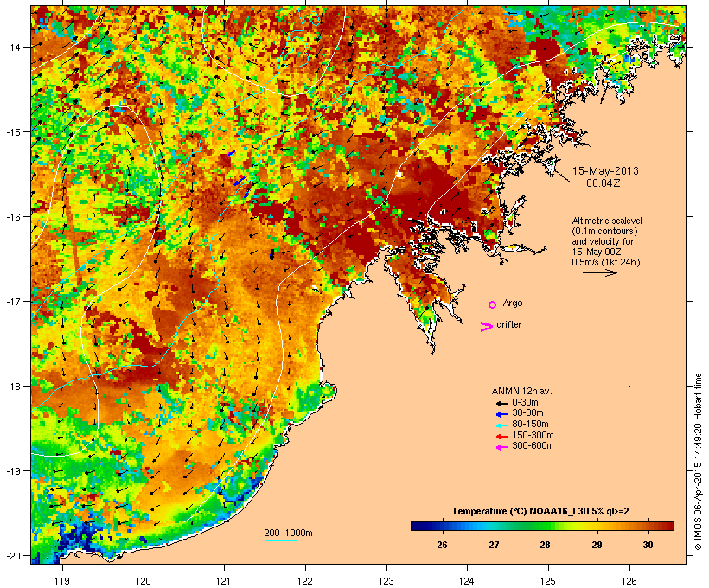Click the '0.5m/s (1kt 24h)' text
Screen dimensions: 709x588
pos(606,262)
